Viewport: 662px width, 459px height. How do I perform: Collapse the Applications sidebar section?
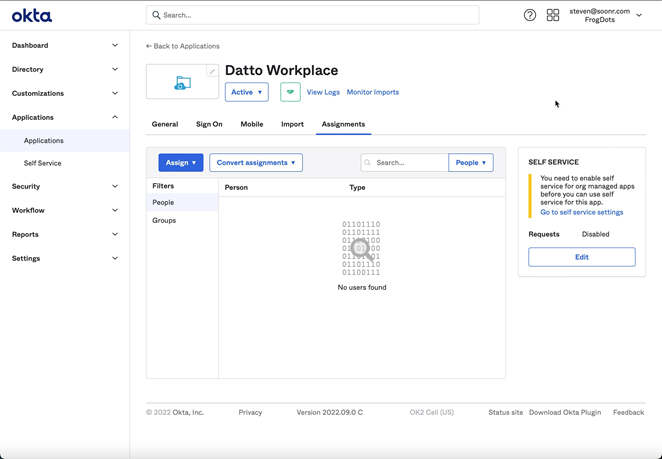tap(65, 117)
